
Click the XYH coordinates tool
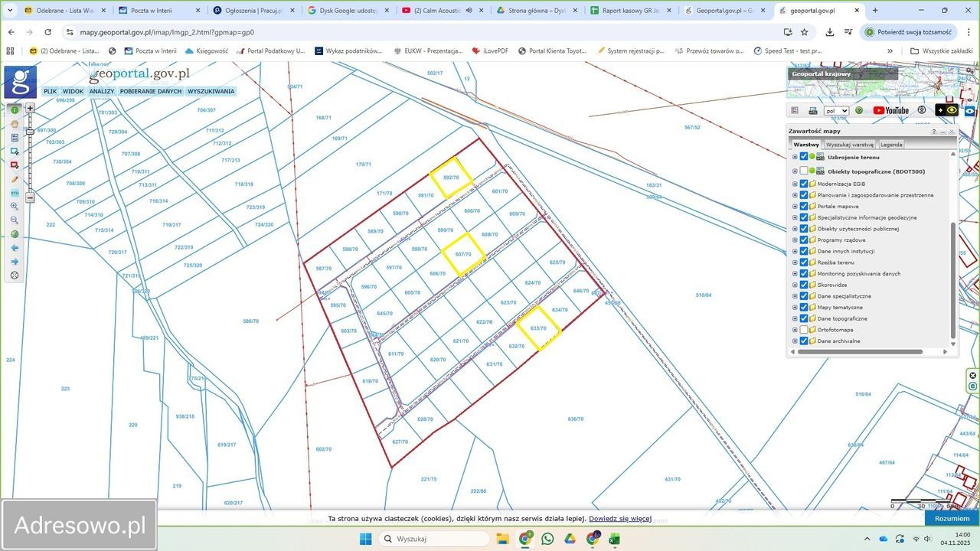[15, 193]
